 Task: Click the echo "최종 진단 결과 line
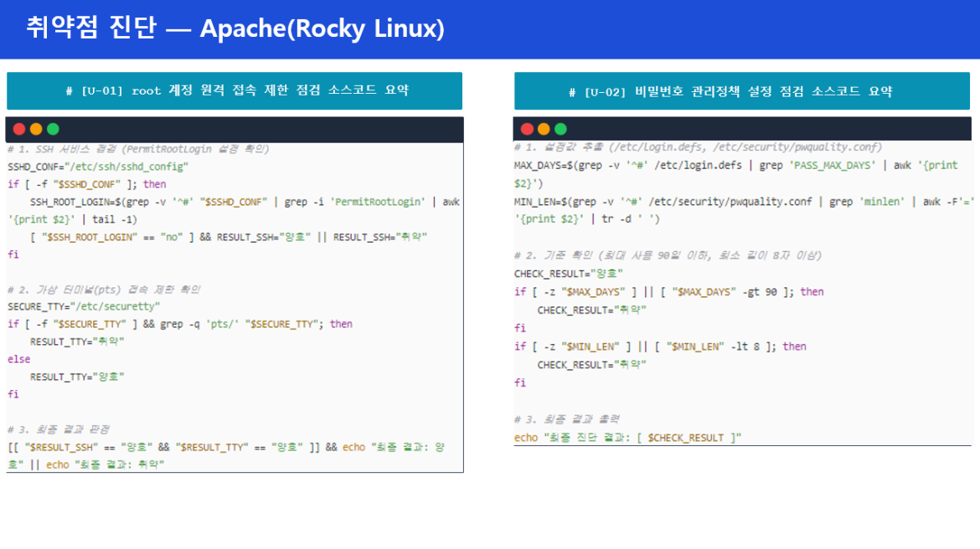(628, 438)
